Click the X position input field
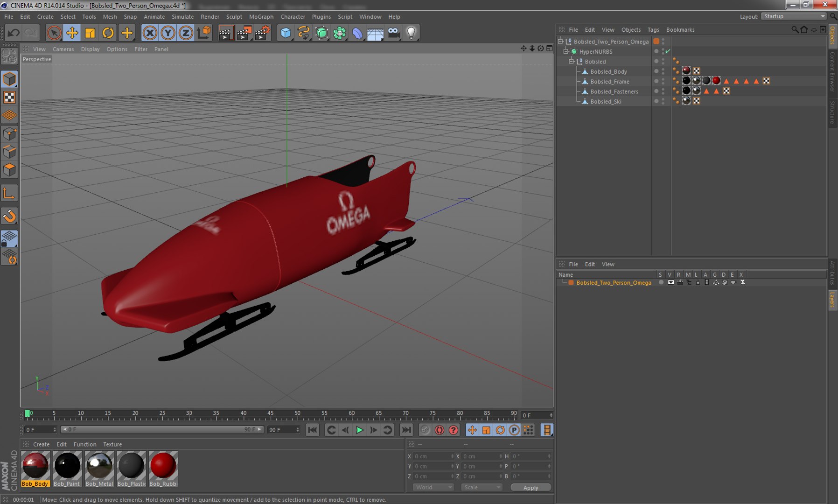Screen dimensions: 838x504 (x=434, y=456)
